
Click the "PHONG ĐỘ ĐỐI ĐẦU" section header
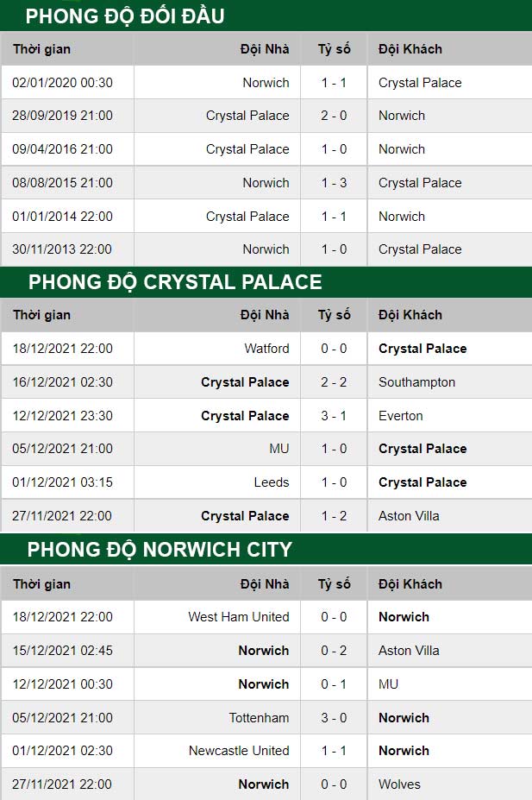tap(126, 16)
